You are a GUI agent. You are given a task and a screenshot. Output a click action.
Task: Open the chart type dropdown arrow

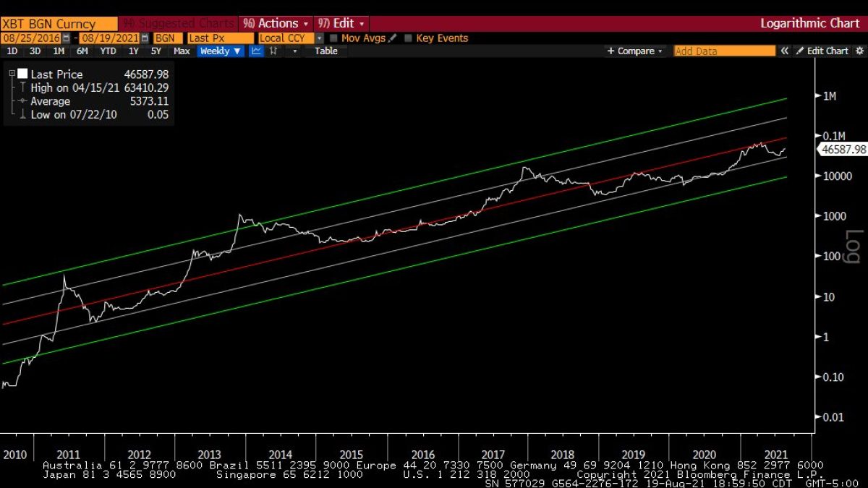click(x=294, y=51)
